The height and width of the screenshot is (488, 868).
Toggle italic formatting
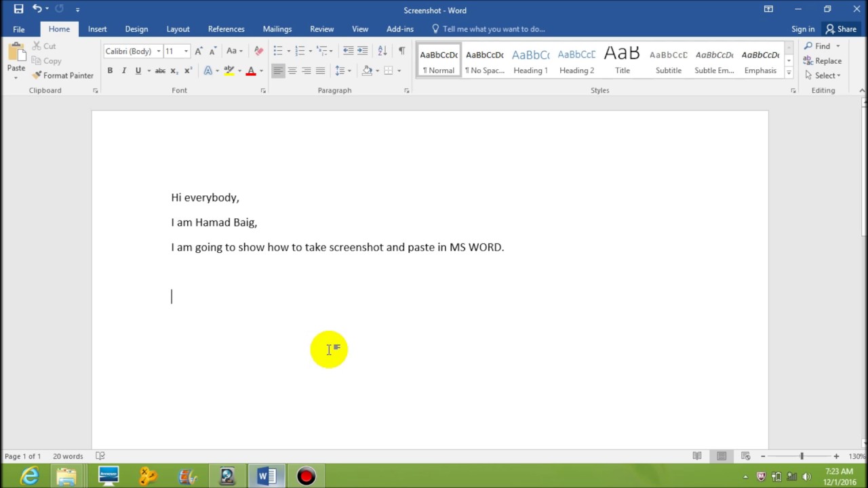click(124, 70)
